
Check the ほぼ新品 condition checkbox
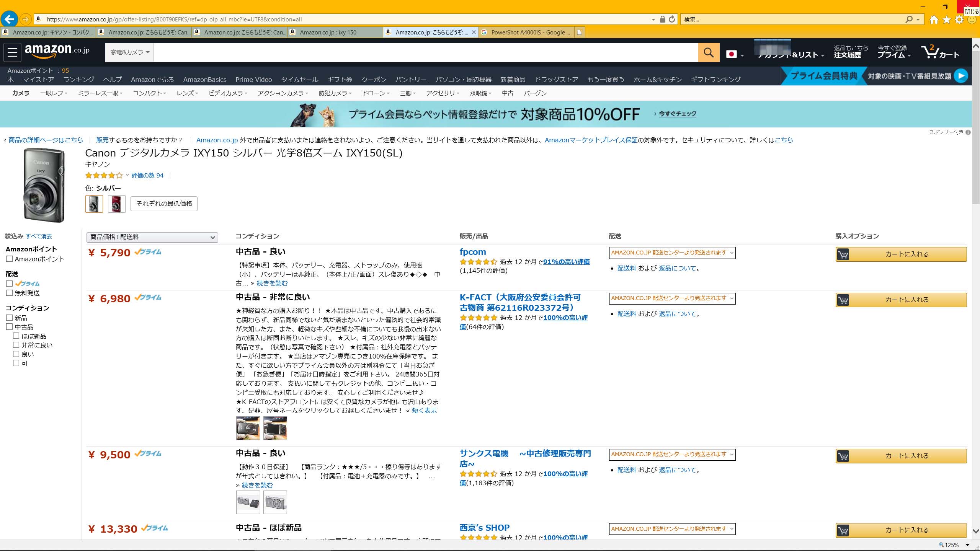[x=16, y=336]
